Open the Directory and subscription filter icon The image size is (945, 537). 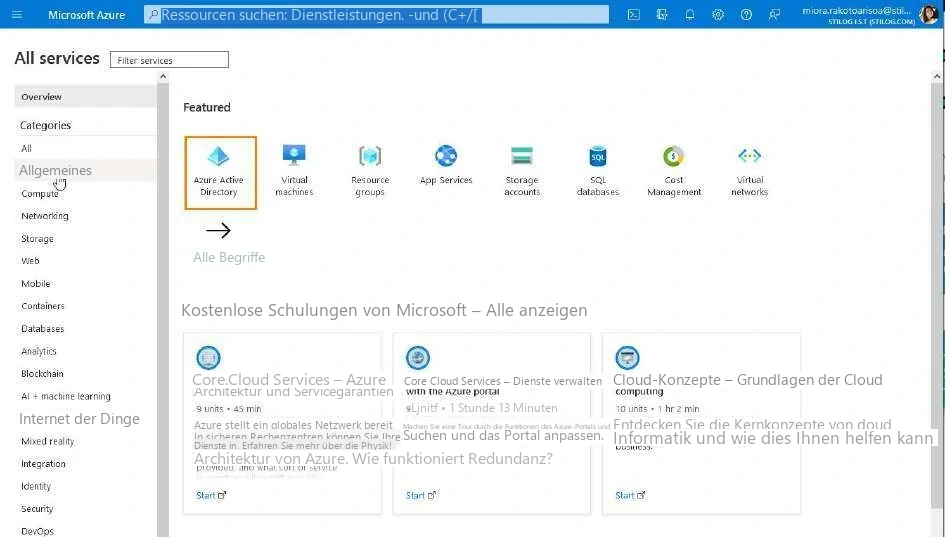click(x=662, y=14)
